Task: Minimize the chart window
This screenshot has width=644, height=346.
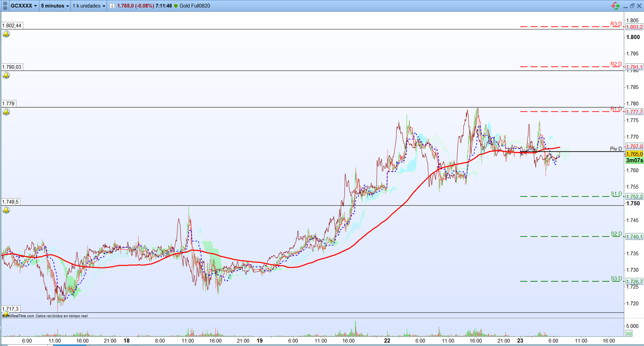Action: pos(625,6)
